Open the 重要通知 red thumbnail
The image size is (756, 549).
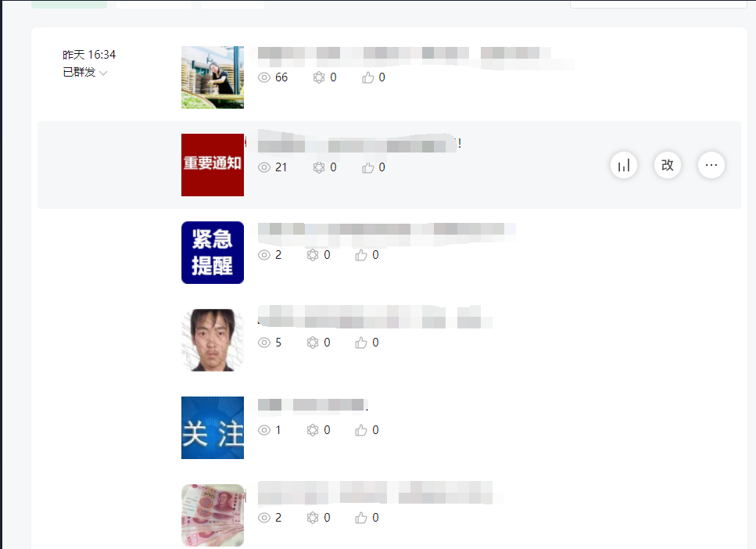(213, 165)
